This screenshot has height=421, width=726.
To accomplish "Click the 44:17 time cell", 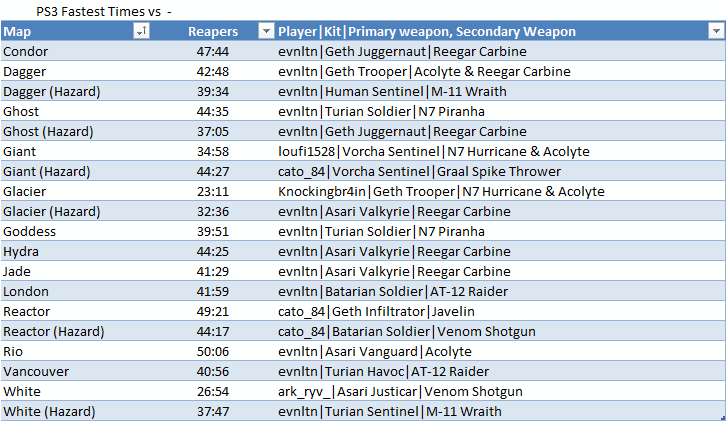I will pos(213,331).
